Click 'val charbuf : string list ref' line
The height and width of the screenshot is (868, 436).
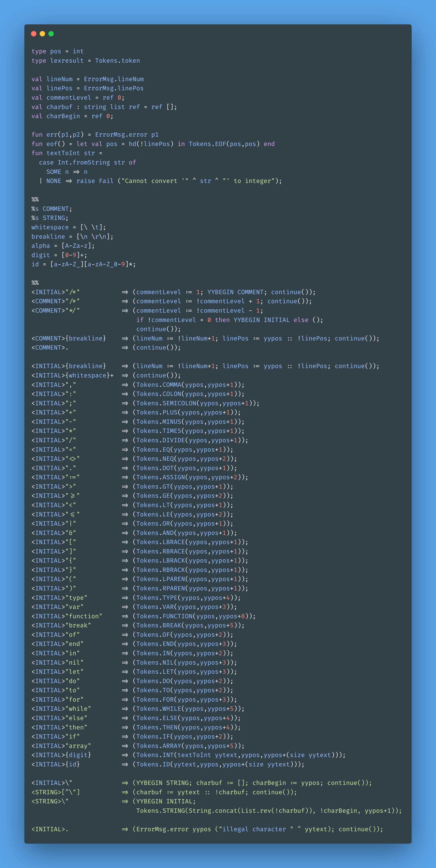[x=104, y=107]
